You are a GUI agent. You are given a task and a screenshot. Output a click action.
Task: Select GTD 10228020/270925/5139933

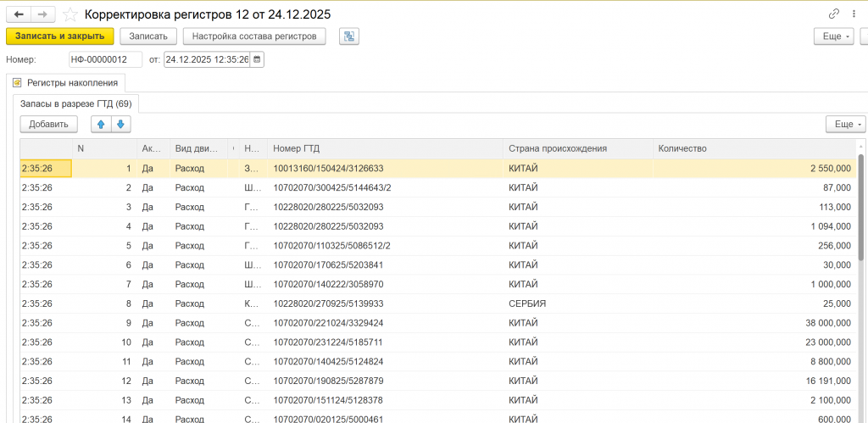328,304
